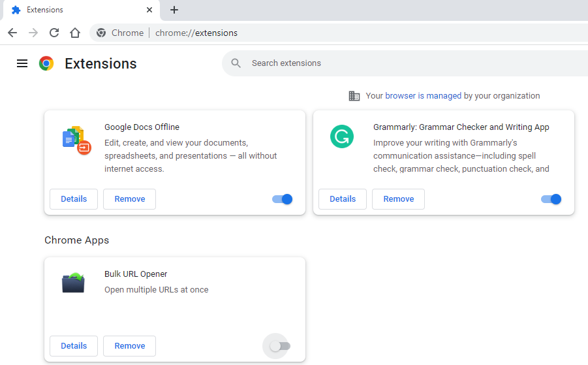The width and height of the screenshot is (588, 365).
Task: Enable the Bulk URL Opener toggle
Action: coord(280,346)
